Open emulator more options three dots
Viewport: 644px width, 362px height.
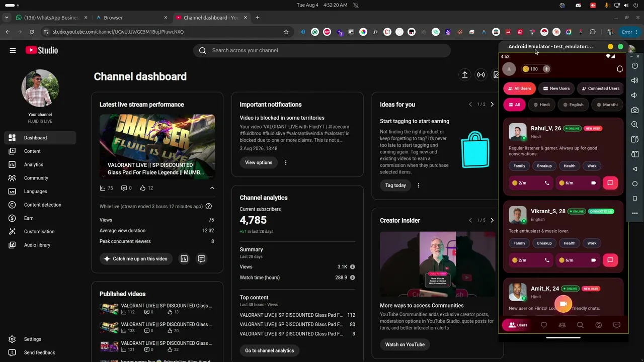click(x=635, y=213)
